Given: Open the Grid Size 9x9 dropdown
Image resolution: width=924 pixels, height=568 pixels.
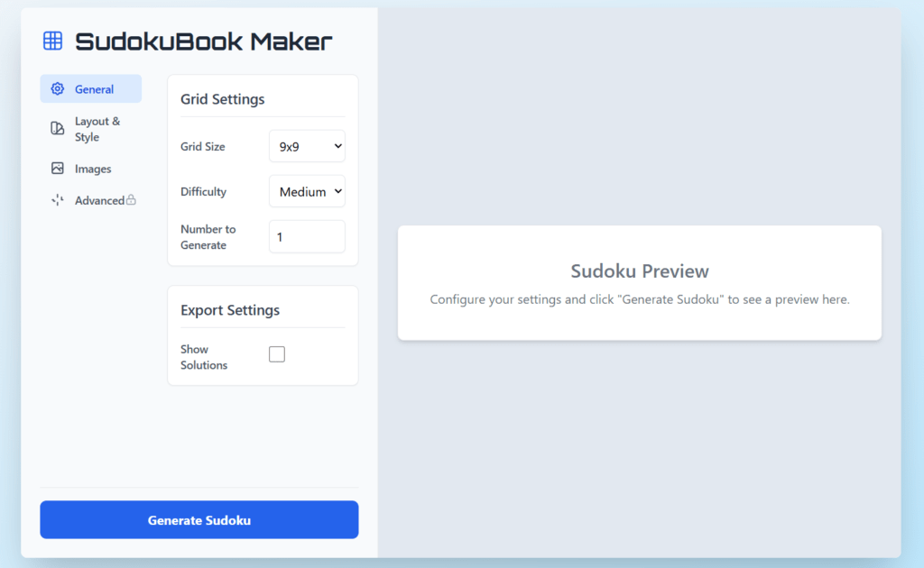Looking at the screenshot, I should 307,146.
